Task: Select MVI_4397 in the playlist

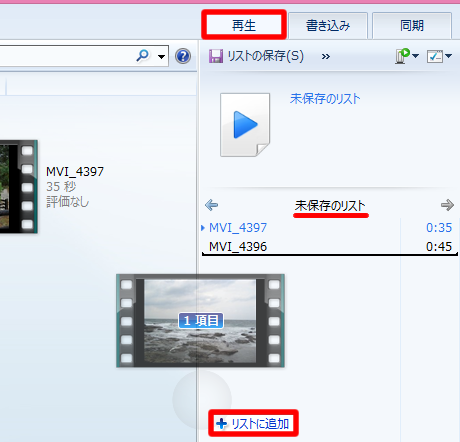Action: [x=238, y=228]
